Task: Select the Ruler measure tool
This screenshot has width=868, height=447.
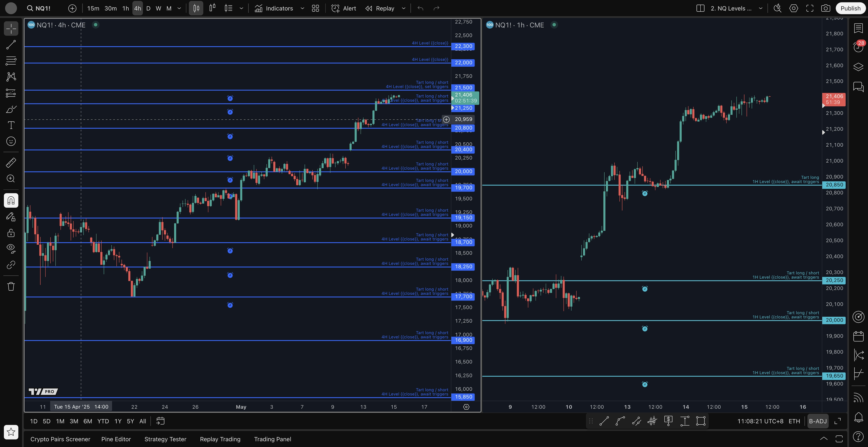Action: tap(11, 163)
